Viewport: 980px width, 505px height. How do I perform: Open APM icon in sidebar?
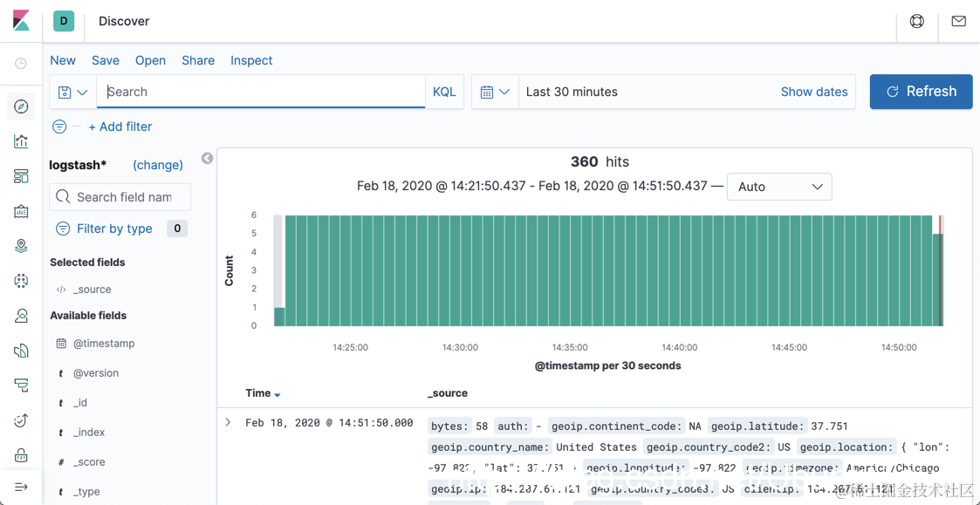tap(21, 386)
